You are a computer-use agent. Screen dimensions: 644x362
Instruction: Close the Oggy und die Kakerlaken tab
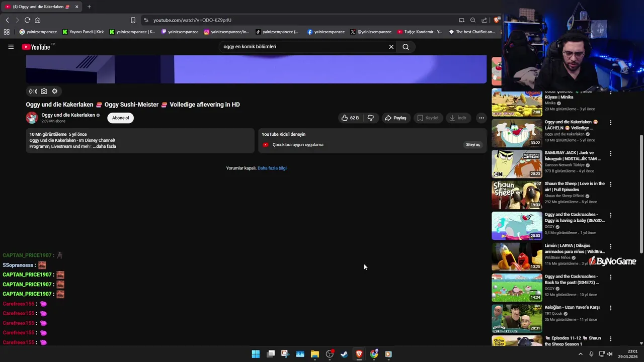[x=77, y=7]
